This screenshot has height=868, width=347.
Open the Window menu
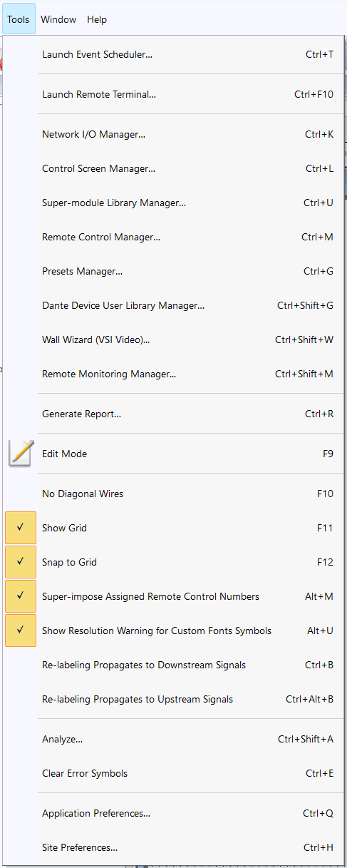point(58,19)
